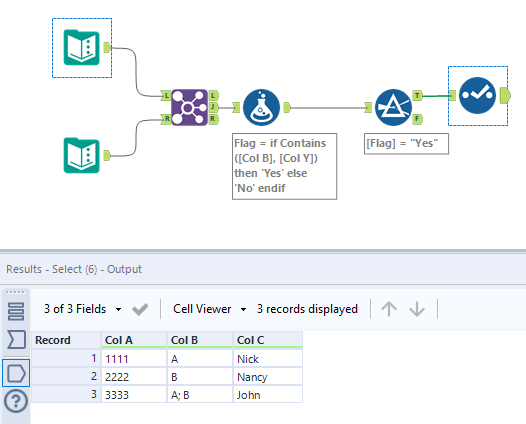Select the Formula flask tool

point(261,107)
